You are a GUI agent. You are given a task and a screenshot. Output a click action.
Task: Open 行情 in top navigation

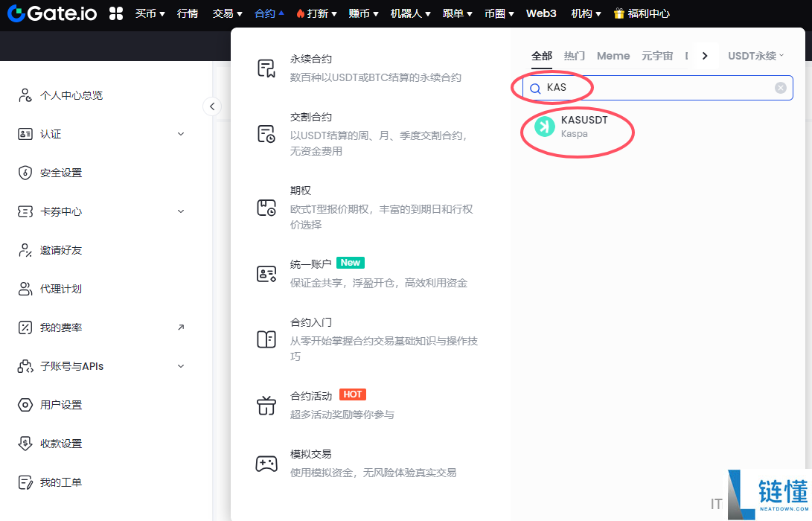click(188, 13)
